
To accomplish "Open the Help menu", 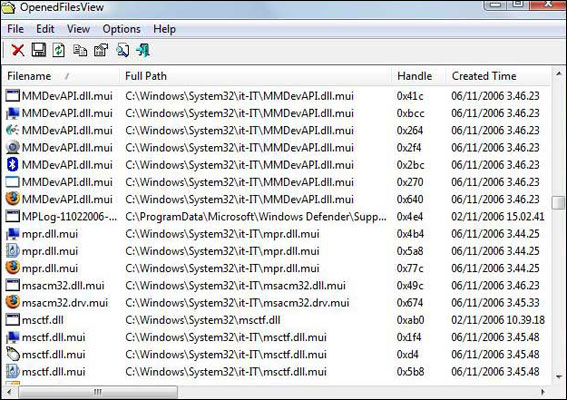I will pos(165,29).
